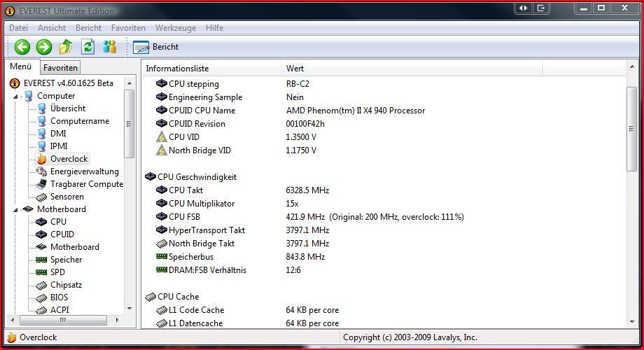Click the CPU chip icon in Motherboard tree

(41, 222)
